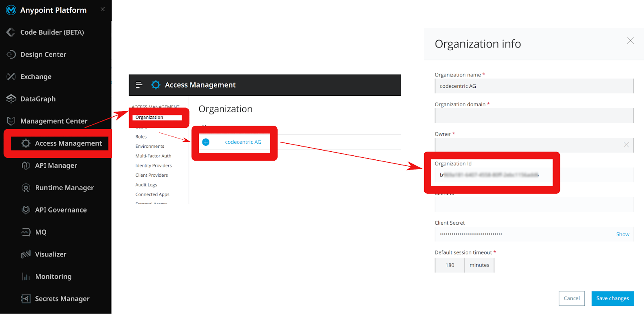This screenshot has width=644, height=316.
Task: Close the Anypoint Platform navigation menu
Action: [x=103, y=9]
